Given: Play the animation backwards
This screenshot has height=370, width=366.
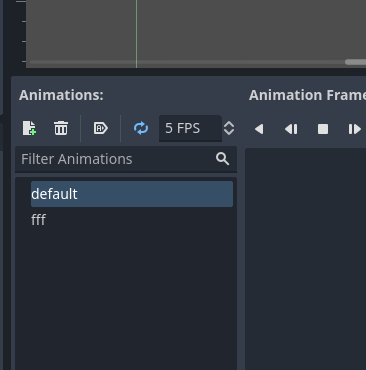Looking at the screenshot, I should coord(259,129).
